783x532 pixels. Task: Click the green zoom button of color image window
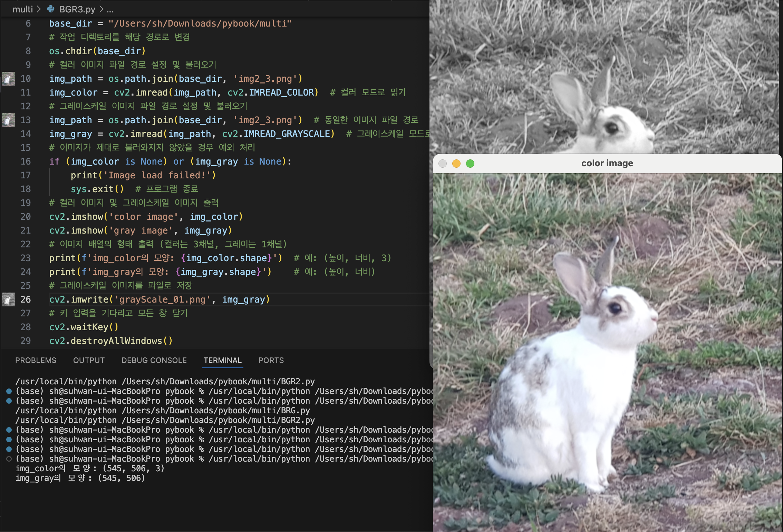pos(470,164)
